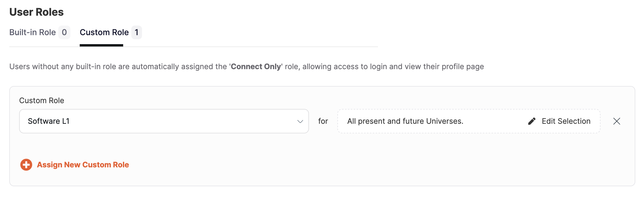This screenshot has width=644, height=197.
Task: Click the bold 'Connect Only' text
Action: coord(256,67)
